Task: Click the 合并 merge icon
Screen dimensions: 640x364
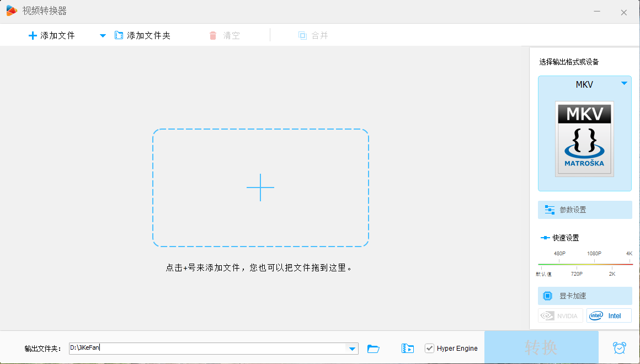Action: click(302, 36)
